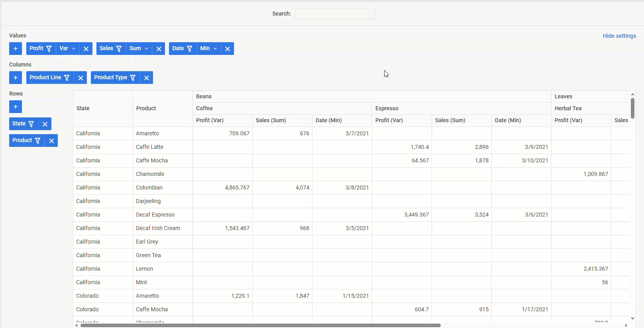Click the State column header
This screenshot has width=644, height=328.
click(103, 108)
